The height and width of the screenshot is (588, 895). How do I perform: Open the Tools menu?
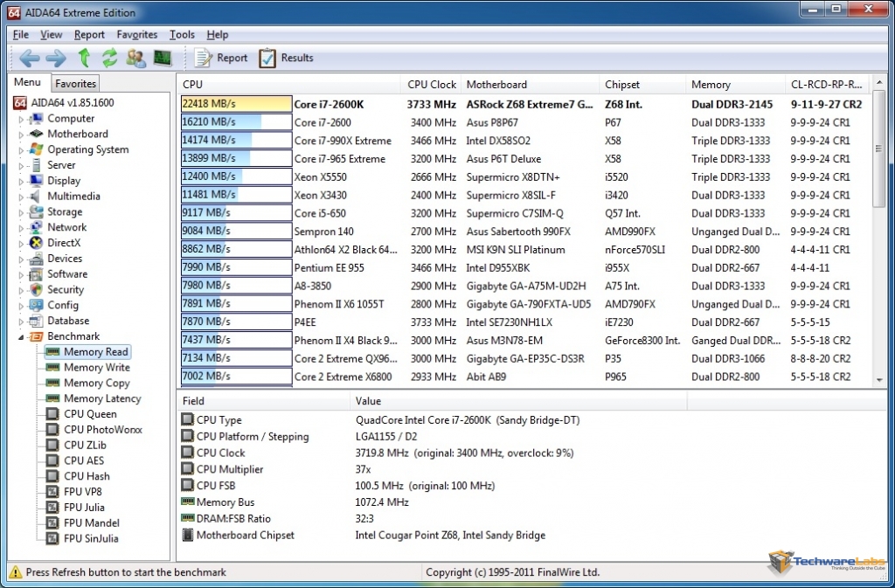pos(182,35)
